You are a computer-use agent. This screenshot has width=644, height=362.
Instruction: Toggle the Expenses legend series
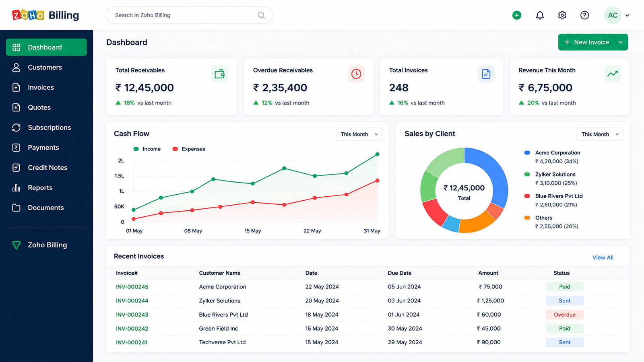click(x=189, y=149)
